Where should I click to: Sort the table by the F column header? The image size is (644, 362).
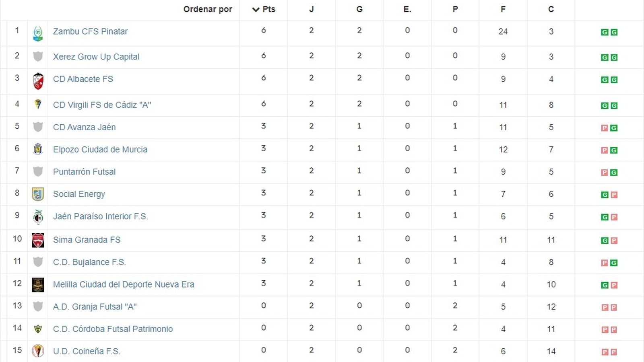tap(503, 10)
